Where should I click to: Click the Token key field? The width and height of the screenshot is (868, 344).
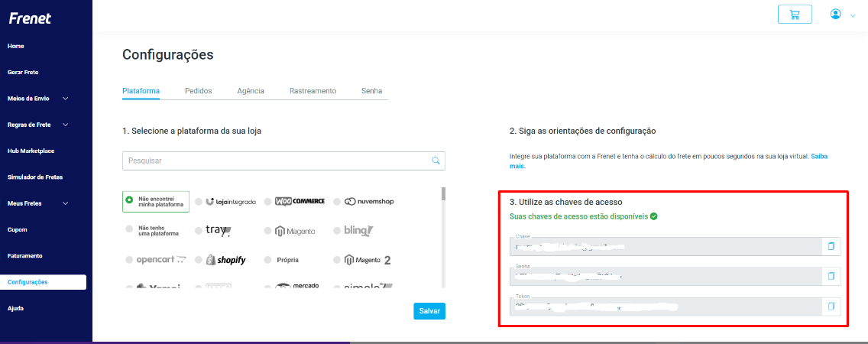[666, 306]
